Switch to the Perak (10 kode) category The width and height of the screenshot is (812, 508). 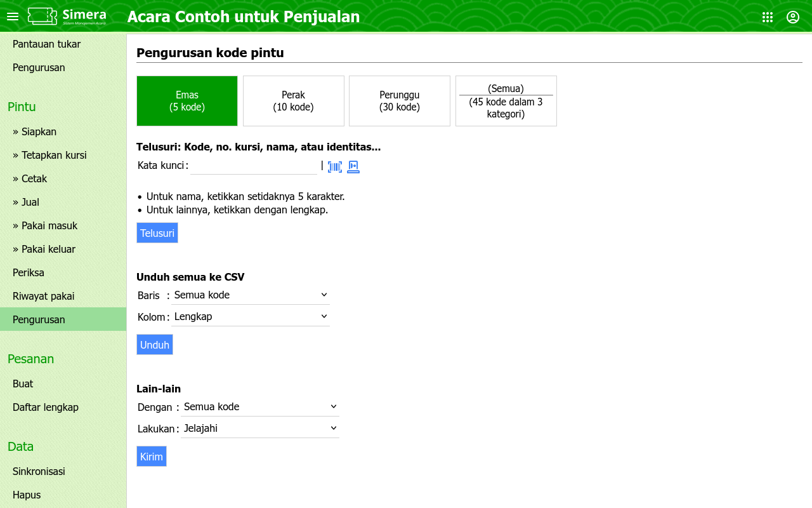tap(294, 101)
